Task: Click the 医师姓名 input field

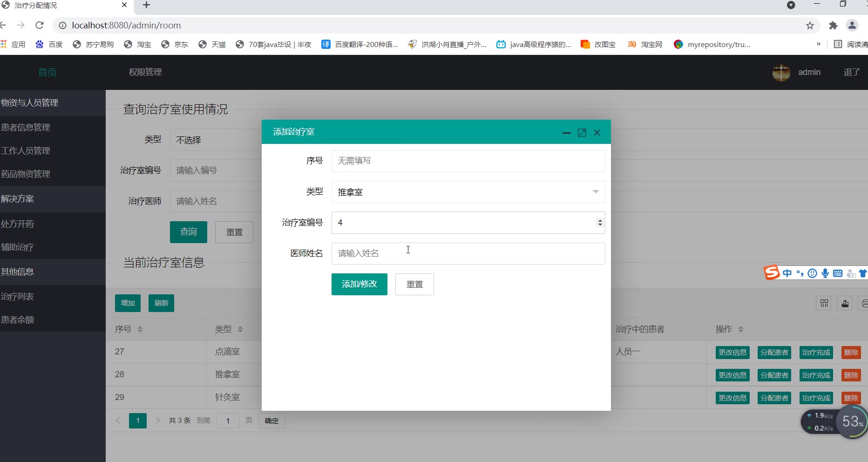Action: click(x=468, y=253)
